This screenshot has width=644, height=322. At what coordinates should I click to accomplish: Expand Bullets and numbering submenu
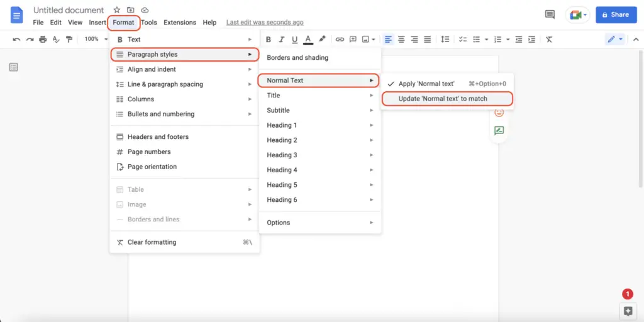(184, 114)
